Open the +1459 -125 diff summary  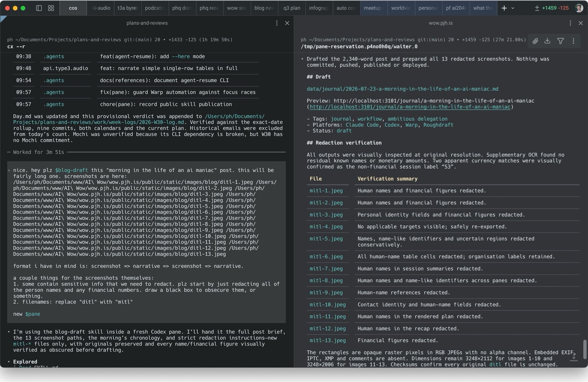[552, 8]
